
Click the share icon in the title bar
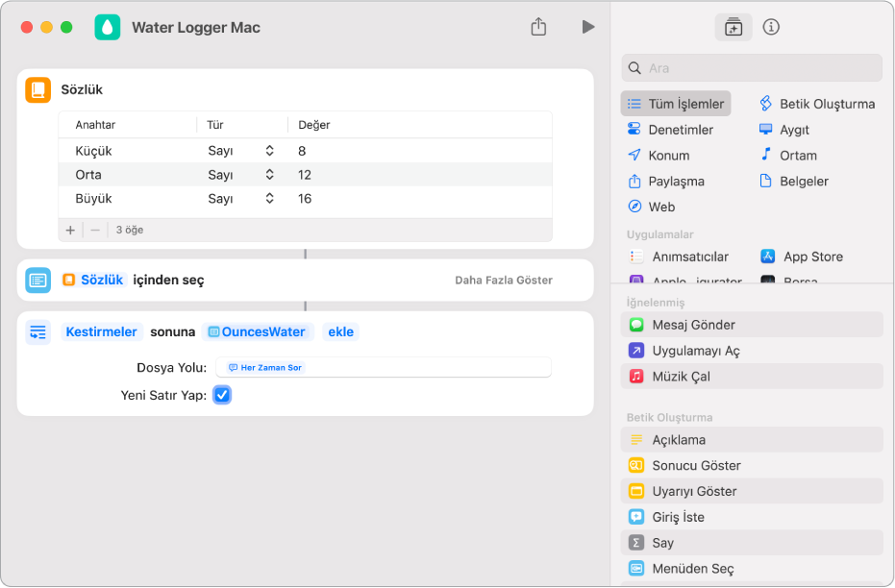[x=538, y=26]
